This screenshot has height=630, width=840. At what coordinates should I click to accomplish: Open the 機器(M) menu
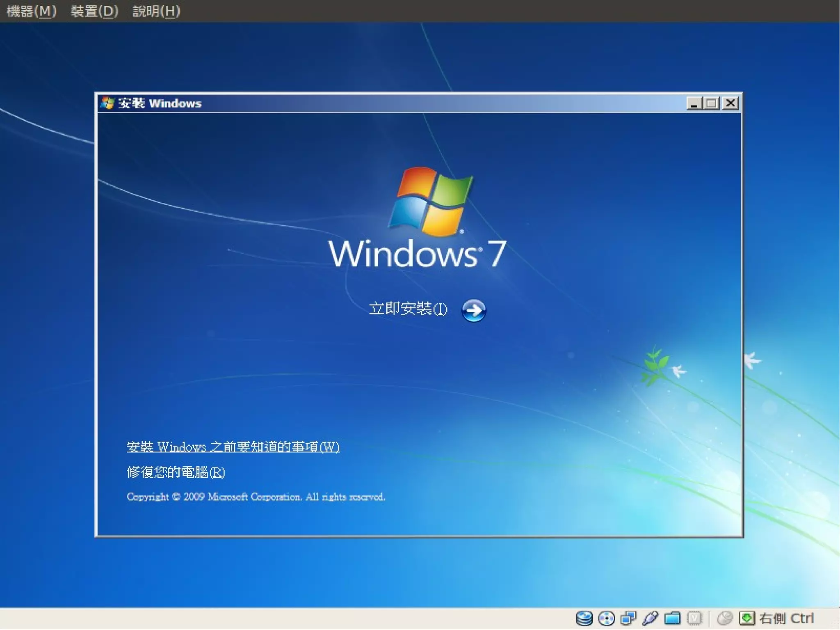[x=32, y=11]
